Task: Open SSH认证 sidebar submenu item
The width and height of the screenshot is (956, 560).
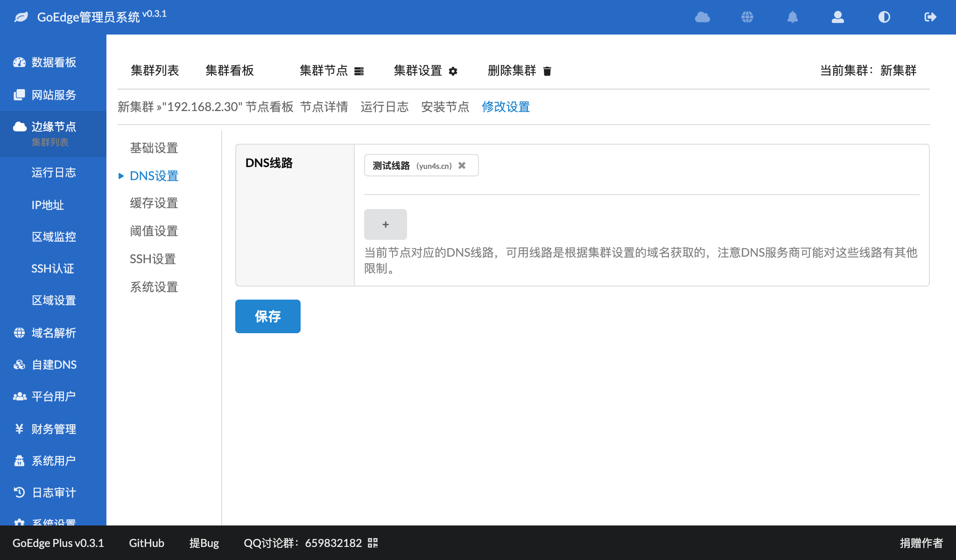Action: click(x=53, y=268)
